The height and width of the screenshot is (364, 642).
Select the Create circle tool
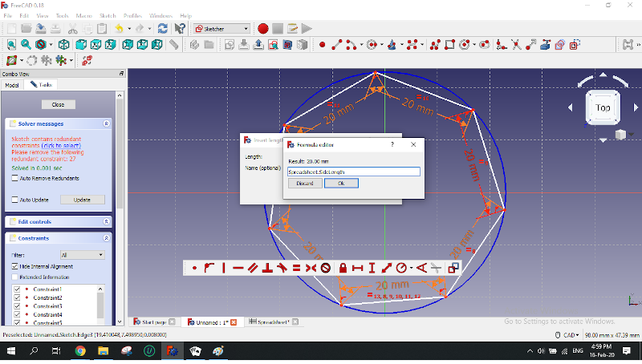(372, 45)
